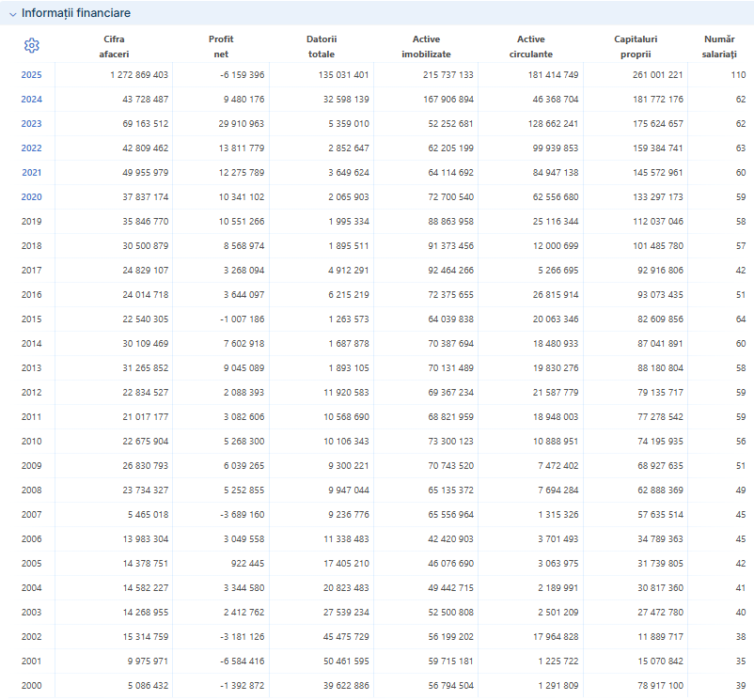
Task: Click the Cifra afaceri column header
Action: coord(114,47)
